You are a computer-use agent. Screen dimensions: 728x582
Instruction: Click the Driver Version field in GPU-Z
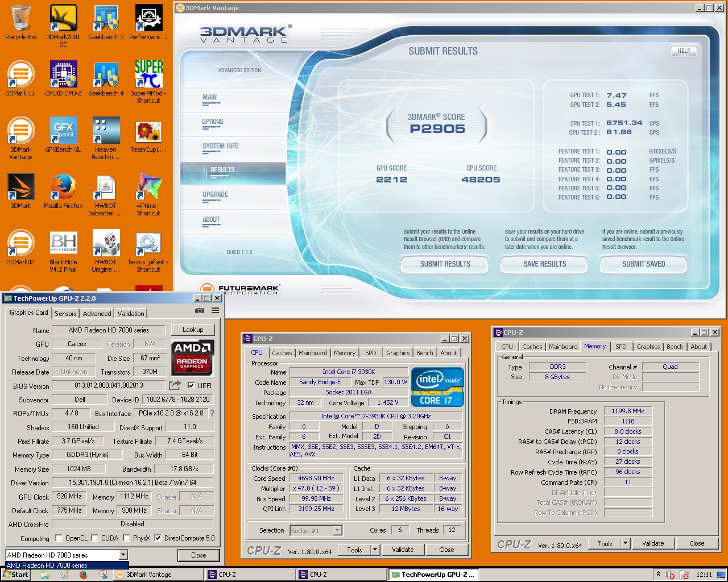(x=133, y=483)
